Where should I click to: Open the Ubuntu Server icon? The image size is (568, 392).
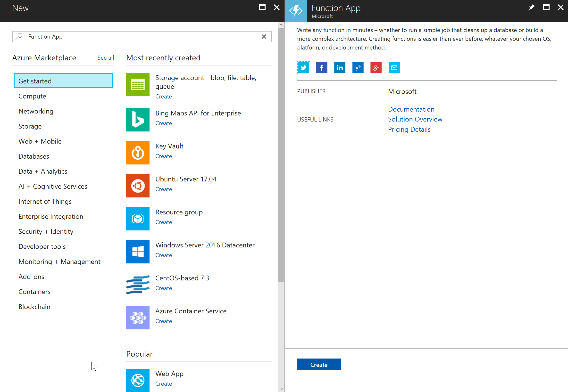[138, 186]
